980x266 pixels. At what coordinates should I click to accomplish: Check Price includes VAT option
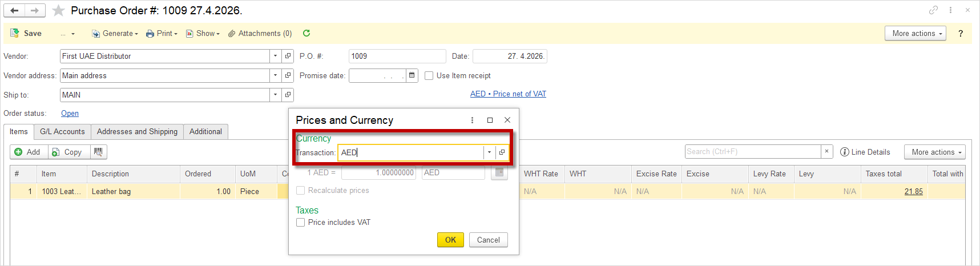(301, 222)
